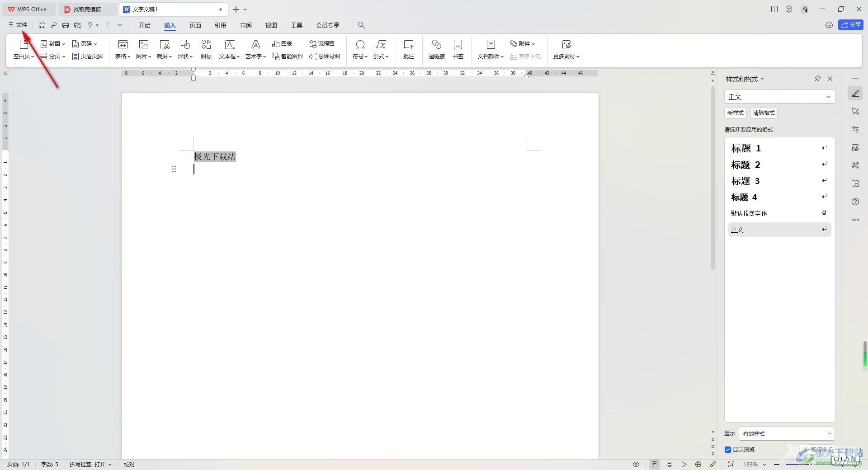Expand the 更多素材 dropdown

coord(566,49)
